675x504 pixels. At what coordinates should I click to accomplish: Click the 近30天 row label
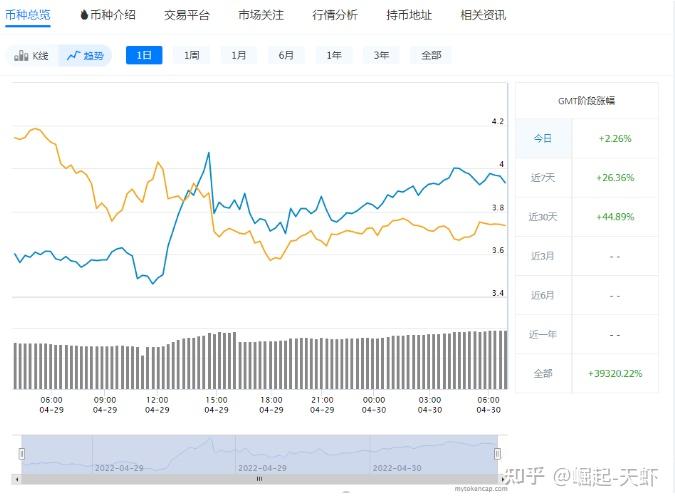point(542,217)
